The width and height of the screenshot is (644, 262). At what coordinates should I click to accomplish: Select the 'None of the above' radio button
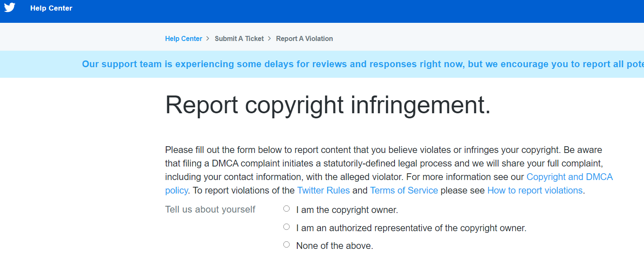pyautogui.click(x=287, y=245)
